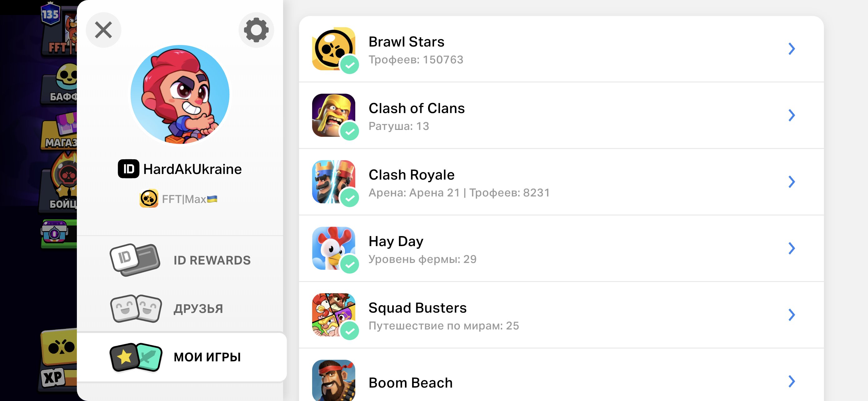Expand Brawl Stars details via chevron
Screen dimensions: 868x401
pos(791,49)
